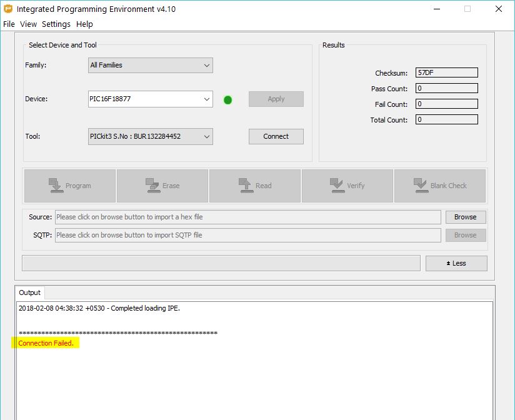Click the Connection Failed message in output
Screen dimensions: 515x420
[46, 343]
